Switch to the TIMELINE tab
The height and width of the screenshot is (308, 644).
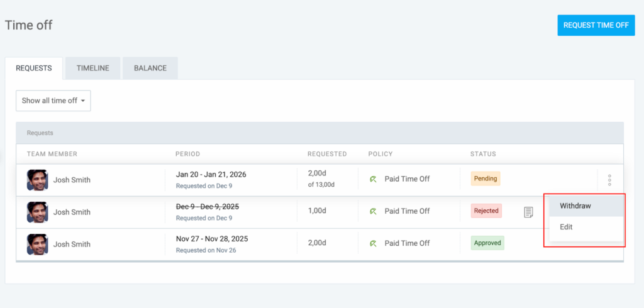(93, 68)
